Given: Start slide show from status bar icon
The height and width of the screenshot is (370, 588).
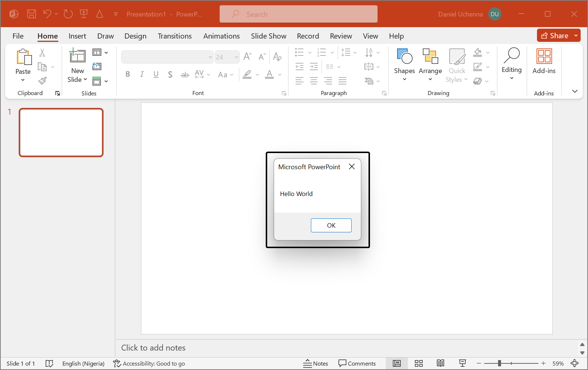Looking at the screenshot, I should click(462, 363).
